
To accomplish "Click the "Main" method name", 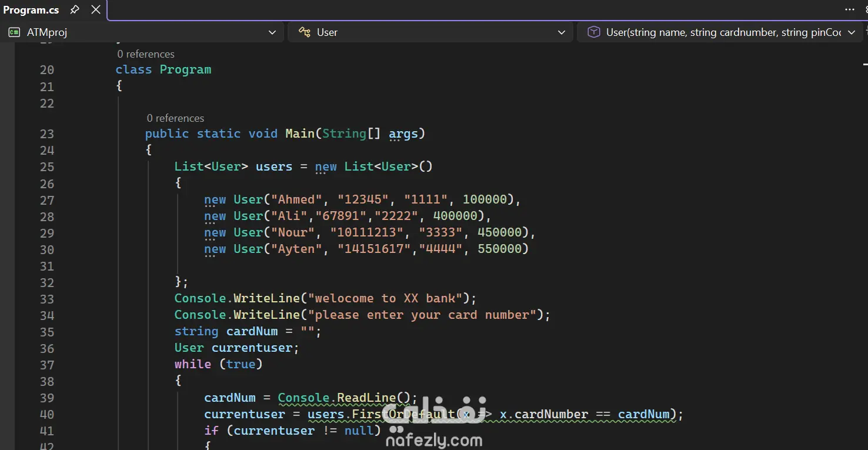I will 300,134.
